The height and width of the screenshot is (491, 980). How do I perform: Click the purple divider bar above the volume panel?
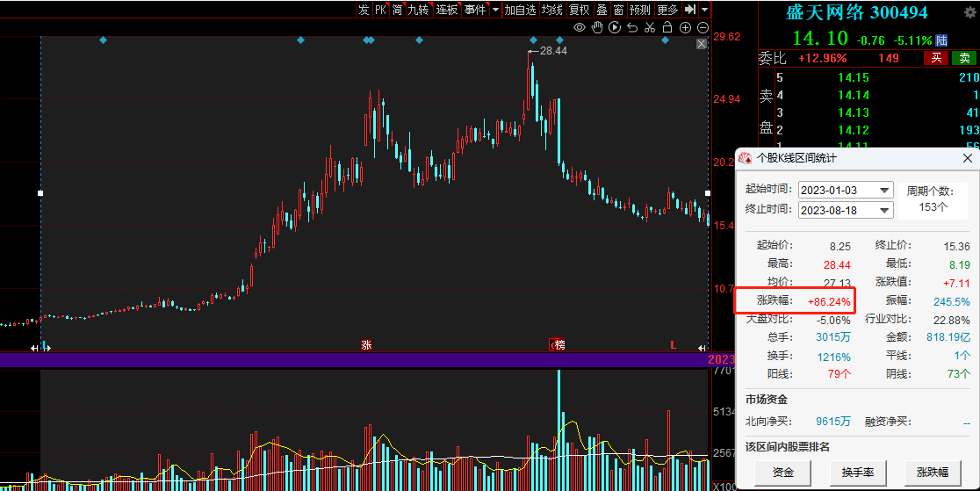pyautogui.click(x=351, y=359)
